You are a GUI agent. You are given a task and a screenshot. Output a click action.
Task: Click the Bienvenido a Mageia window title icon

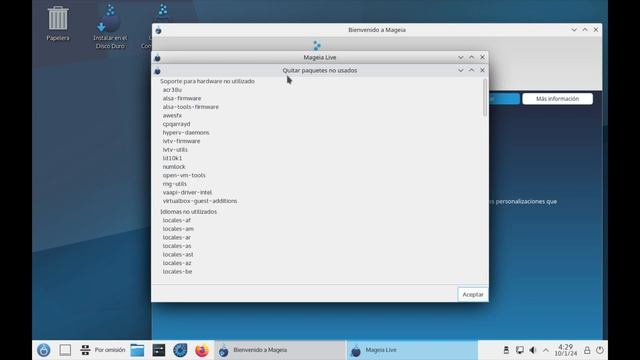158,30
